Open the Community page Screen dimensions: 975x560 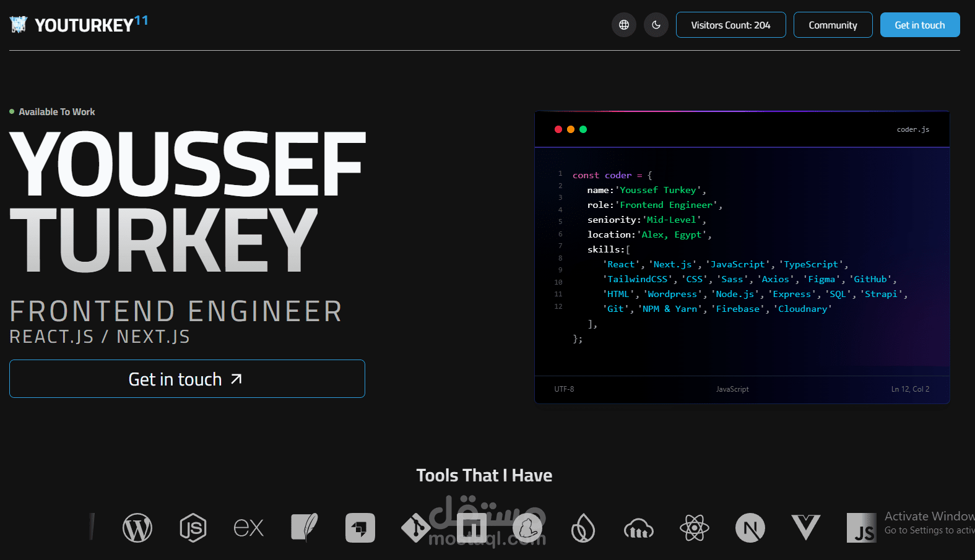[x=833, y=25]
